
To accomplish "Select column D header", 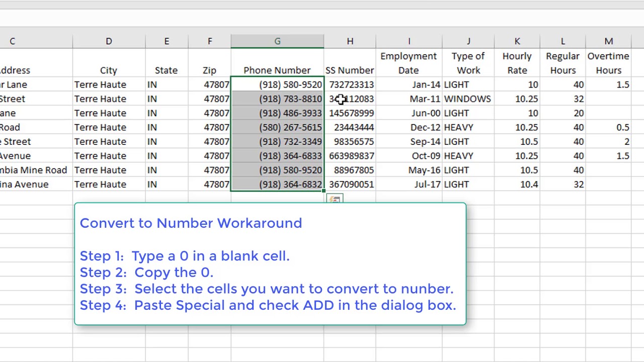I will point(109,41).
